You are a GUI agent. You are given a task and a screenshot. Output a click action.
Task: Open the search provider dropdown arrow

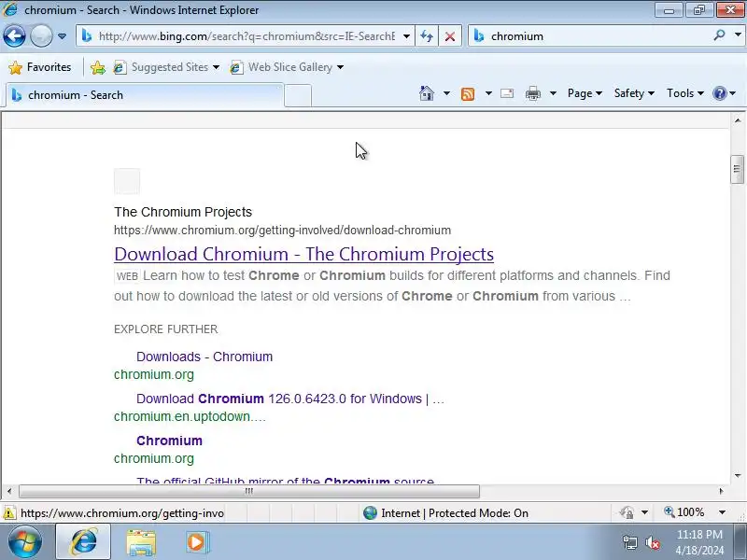[738, 35]
